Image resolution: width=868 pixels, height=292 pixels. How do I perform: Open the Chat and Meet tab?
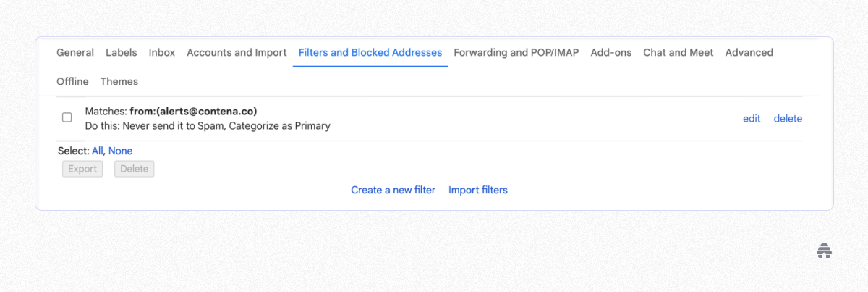[x=678, y=52]
